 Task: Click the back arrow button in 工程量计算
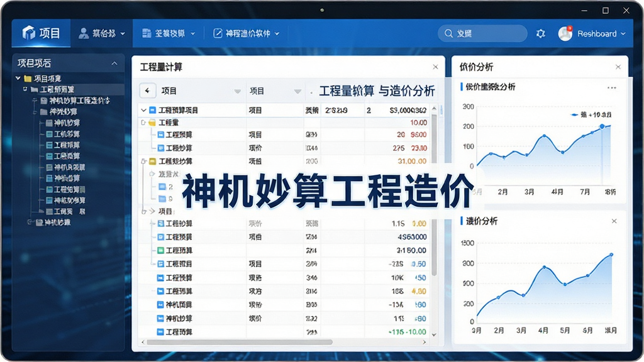click(147, 90)
